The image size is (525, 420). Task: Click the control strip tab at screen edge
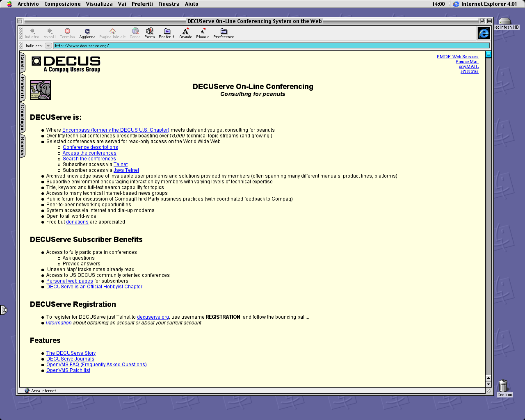[x=3, y=310]
